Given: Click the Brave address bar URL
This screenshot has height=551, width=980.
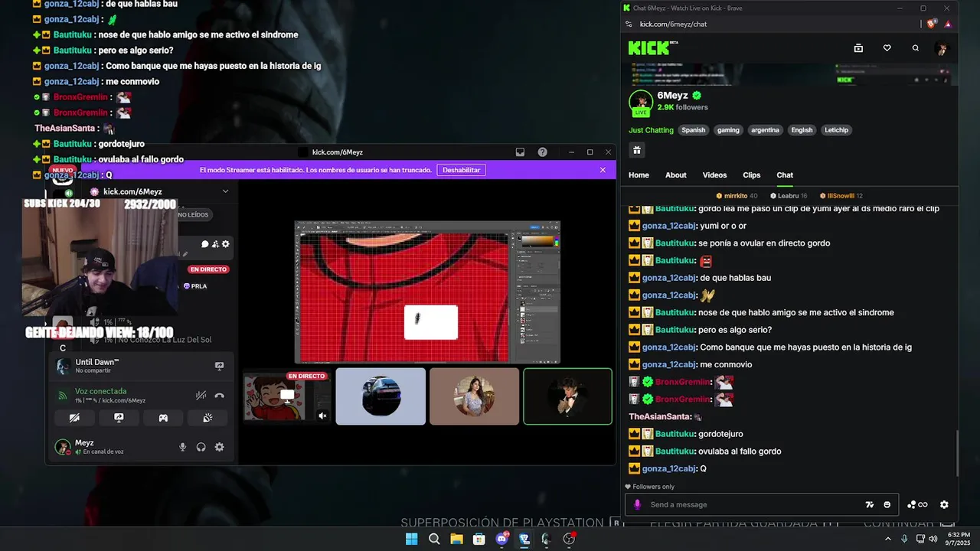Looking at the screenshot, I should (673, 24).
